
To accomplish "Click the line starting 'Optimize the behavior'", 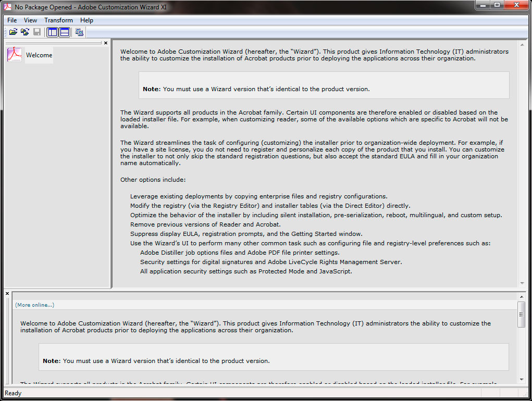I will [316, 215].
